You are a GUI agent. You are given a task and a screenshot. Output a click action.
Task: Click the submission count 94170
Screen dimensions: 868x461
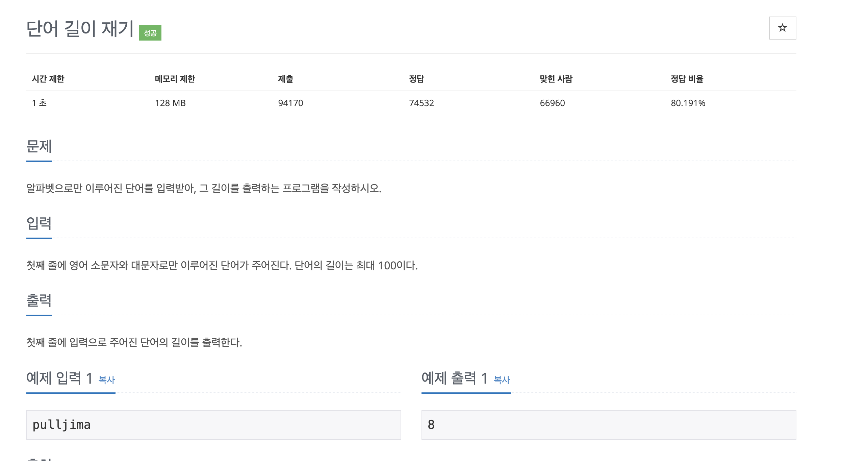coord(290,103)
